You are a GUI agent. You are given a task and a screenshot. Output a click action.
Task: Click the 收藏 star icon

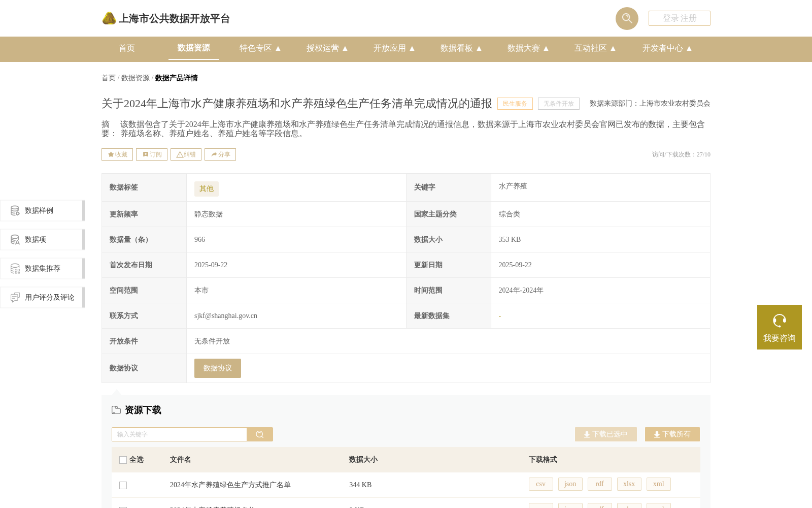point(111,154)
